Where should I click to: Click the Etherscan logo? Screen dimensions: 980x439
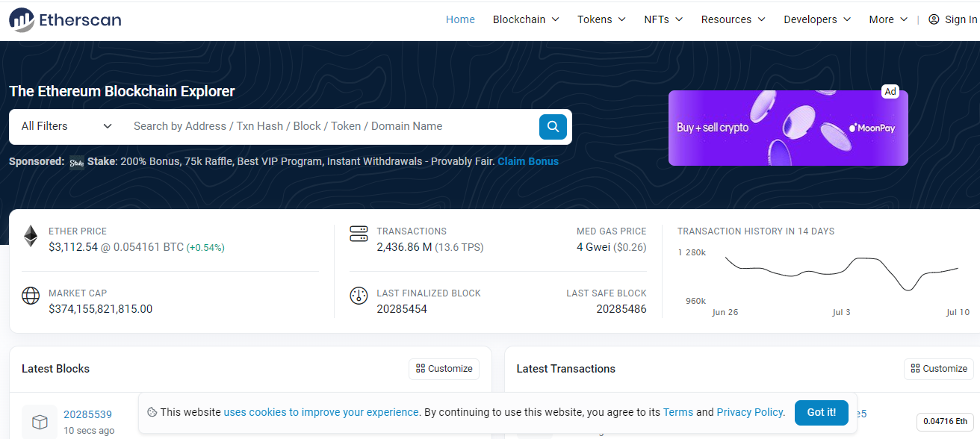(x=63, y=19)
